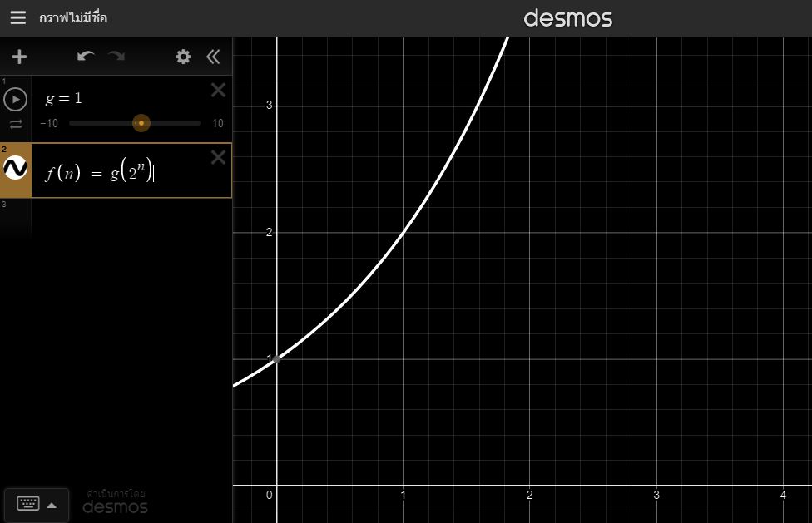Delete the g = 1 expression

pos(218,91)
